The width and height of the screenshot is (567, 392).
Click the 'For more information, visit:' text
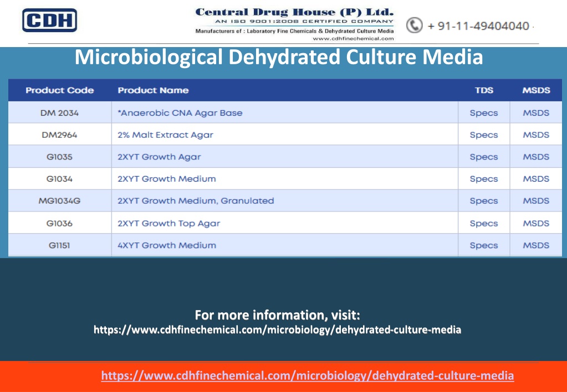click(x=277, y=315)
